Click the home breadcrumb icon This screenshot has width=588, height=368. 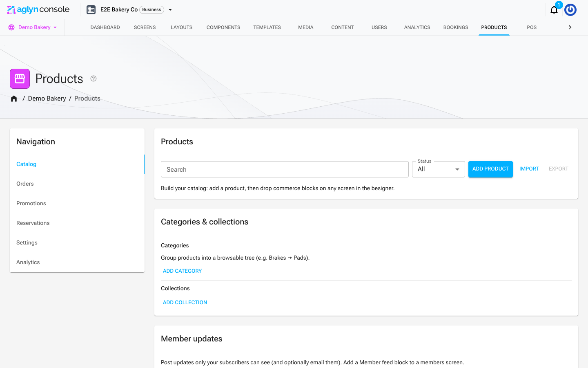tap(14, 99)
